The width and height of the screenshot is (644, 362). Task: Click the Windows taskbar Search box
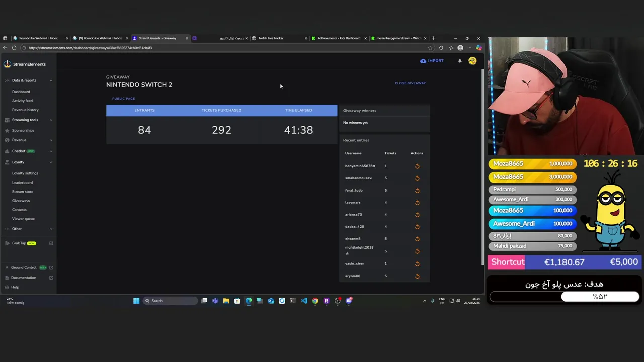point(170,301)
